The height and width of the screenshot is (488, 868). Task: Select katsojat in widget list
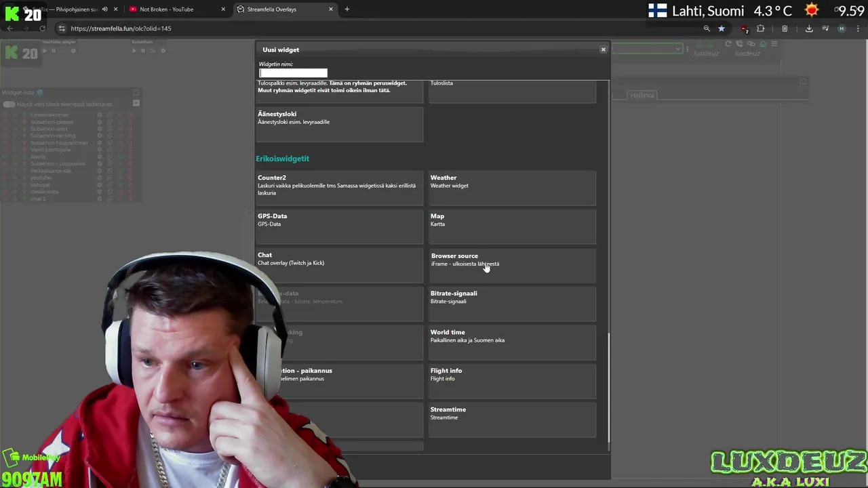click(40, 184)
